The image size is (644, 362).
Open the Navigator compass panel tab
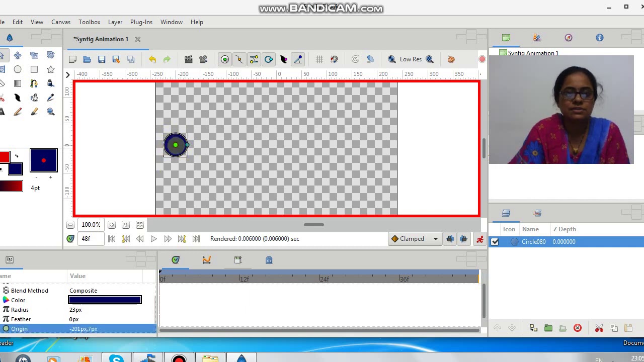pyautogui.click(x=569, y=38)
